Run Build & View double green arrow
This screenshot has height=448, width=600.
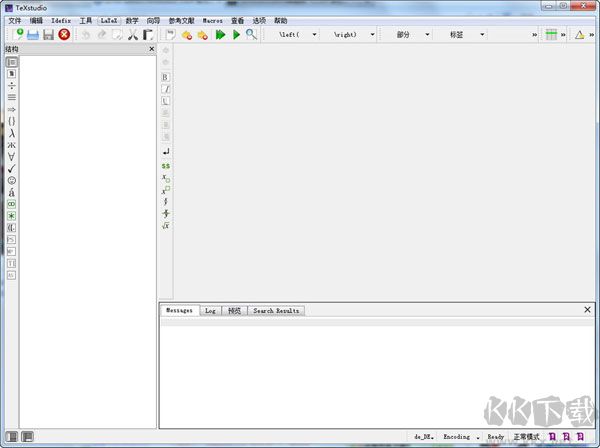pos(220,35)
